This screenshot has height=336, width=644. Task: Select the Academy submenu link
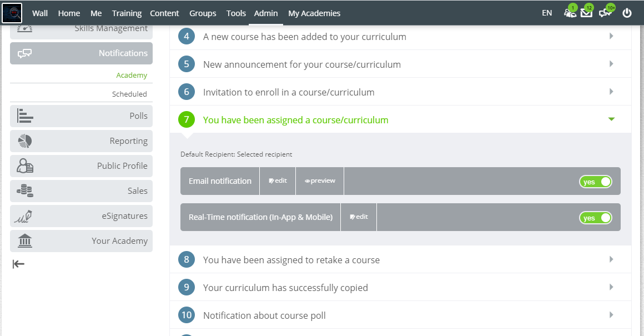(x=132, y=75)
